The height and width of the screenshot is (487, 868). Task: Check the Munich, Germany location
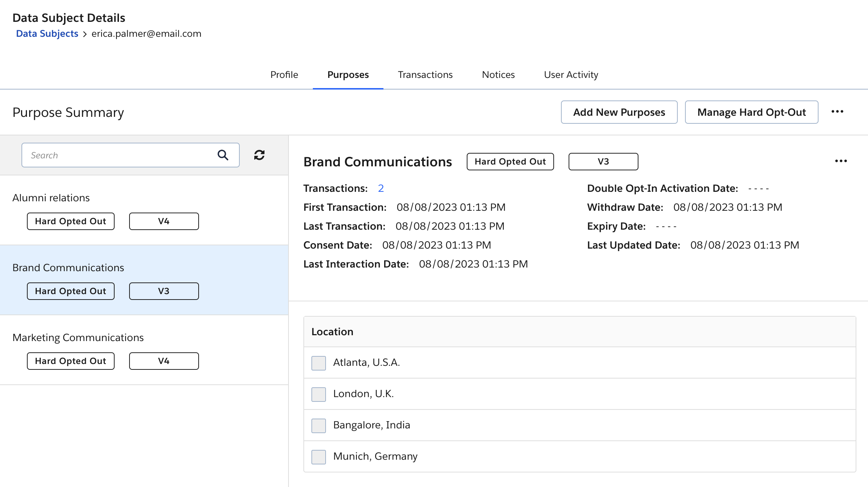pos(318,457)
